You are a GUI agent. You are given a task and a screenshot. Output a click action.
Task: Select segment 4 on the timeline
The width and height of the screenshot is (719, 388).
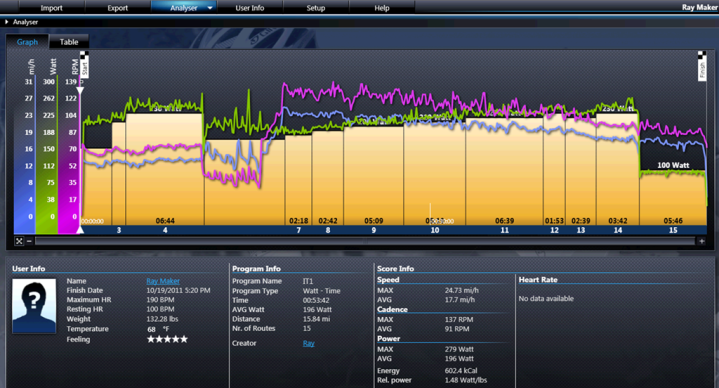[165, 230]
